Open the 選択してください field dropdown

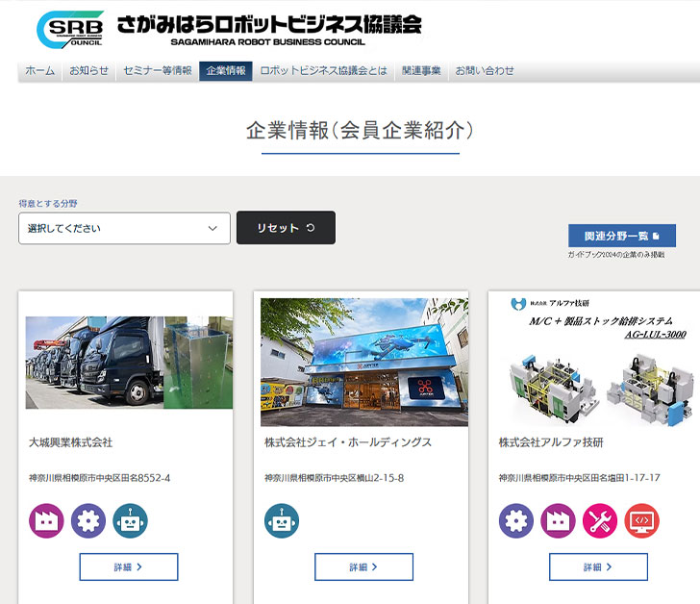pos(124,228)
